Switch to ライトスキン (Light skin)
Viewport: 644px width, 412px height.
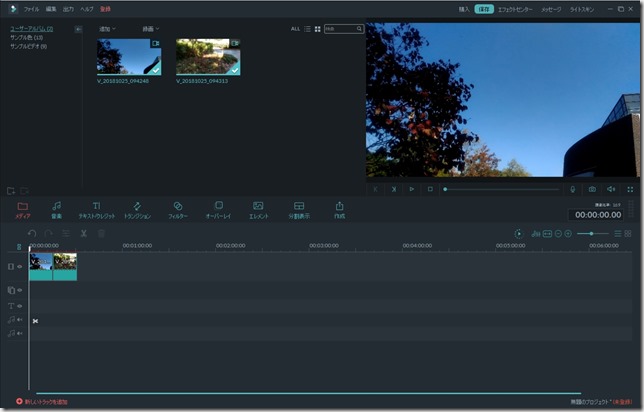point(582,9)
